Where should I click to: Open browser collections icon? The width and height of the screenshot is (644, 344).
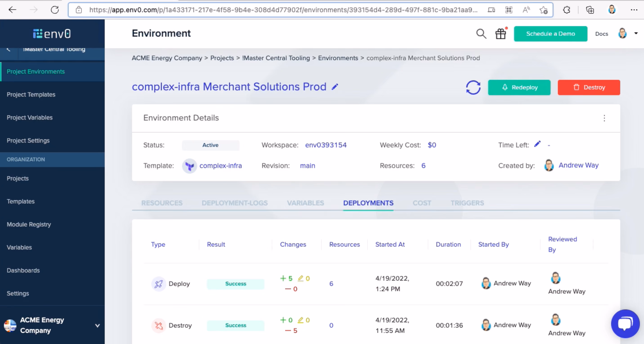590,10
